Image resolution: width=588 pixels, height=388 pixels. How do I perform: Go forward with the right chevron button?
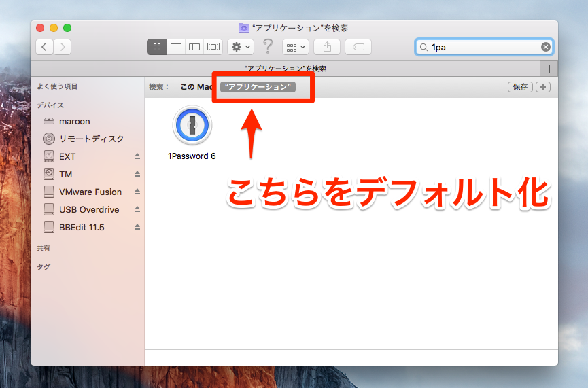click(x=63, y=47)
